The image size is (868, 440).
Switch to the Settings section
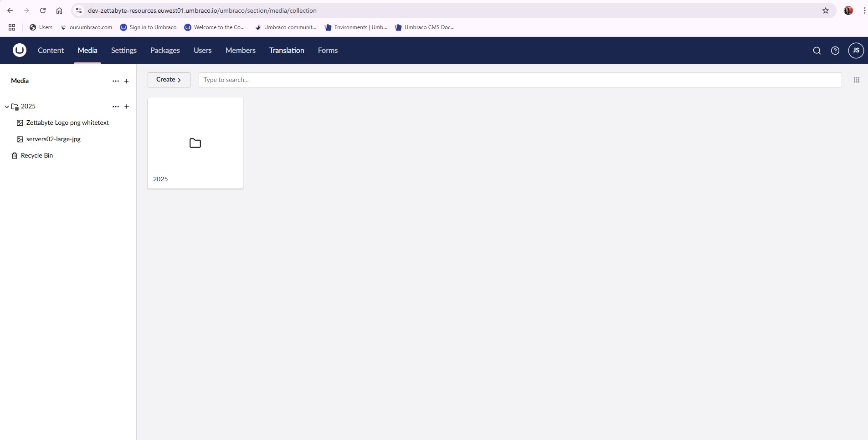click(x=124, y=51)
